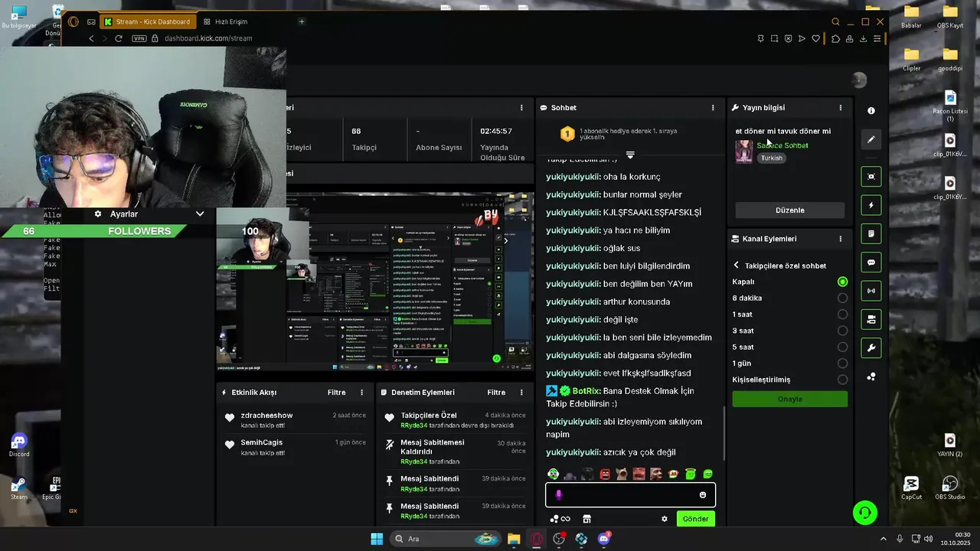
Task: Click the green Onayla button
Action: (x=790, y=399)
